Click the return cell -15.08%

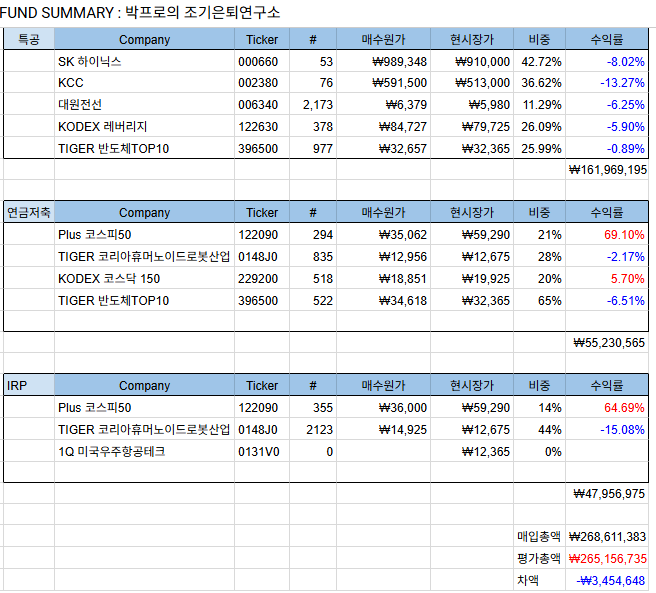click(607, 429)
